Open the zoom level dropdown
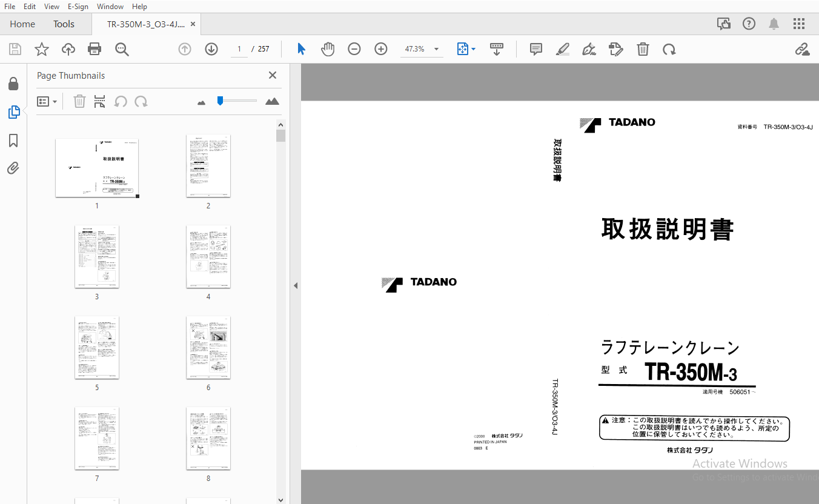 (436, 49)
